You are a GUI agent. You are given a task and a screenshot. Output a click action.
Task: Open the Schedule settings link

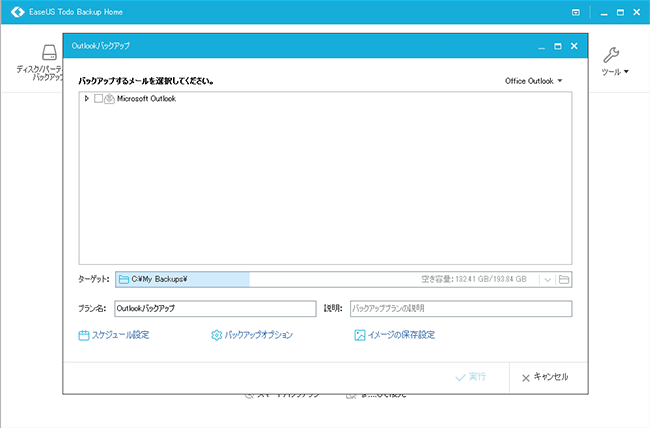(114, 335)
